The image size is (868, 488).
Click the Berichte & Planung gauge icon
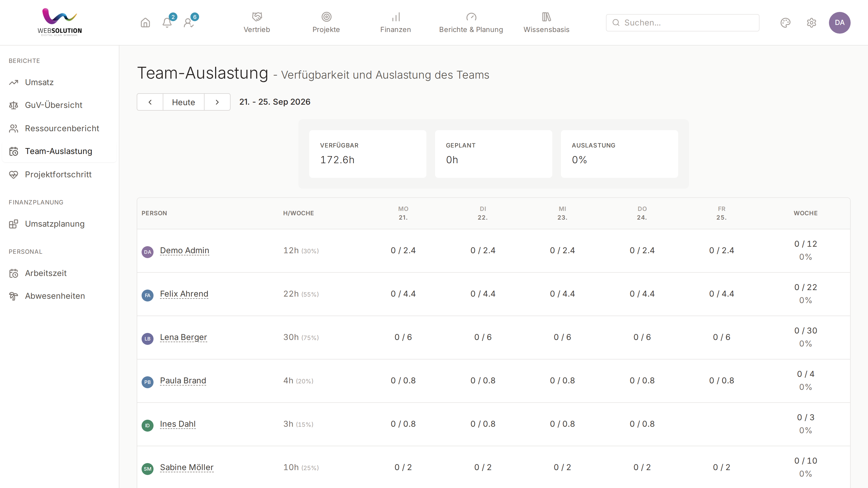(x=471, y=17)
